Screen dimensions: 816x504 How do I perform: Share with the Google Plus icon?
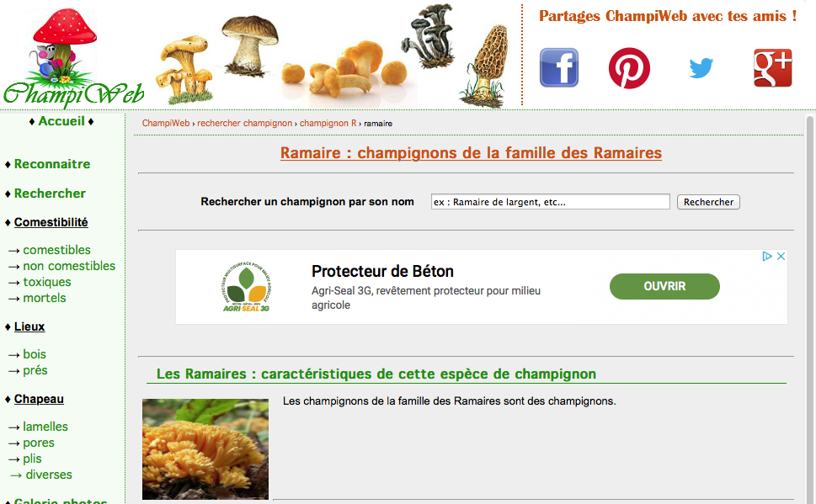(x=773, y=67)
